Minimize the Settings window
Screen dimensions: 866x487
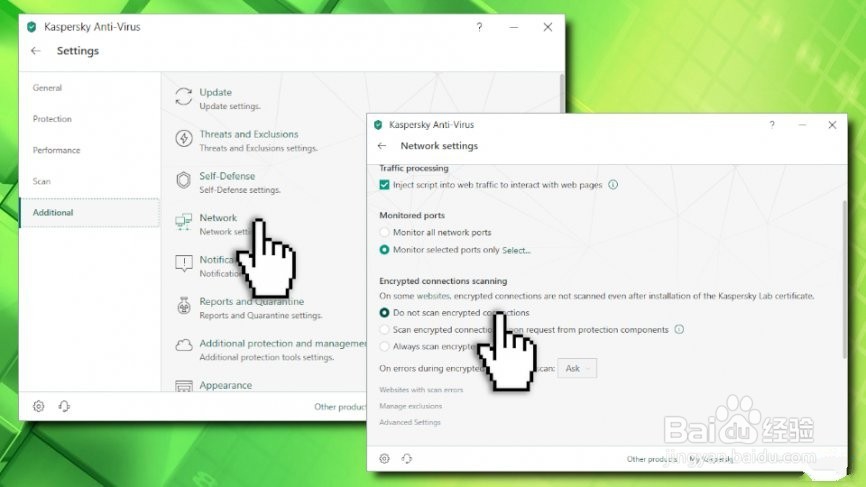[x=514, y=27]
